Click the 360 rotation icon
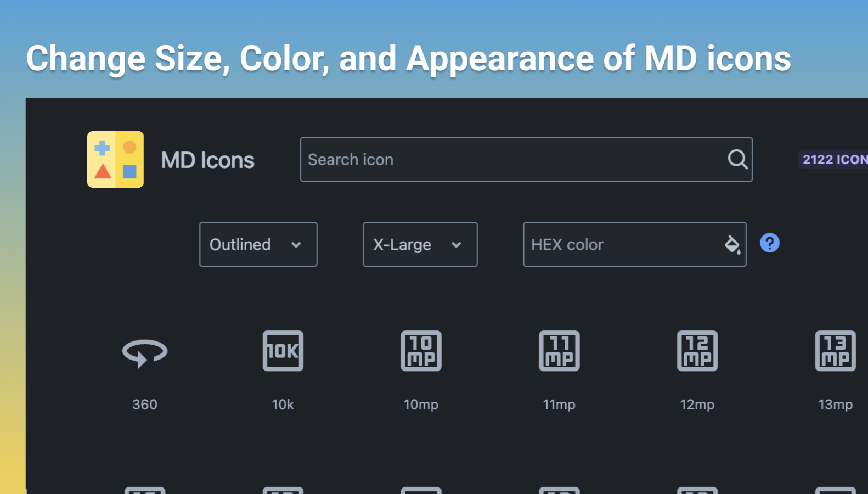The width and height of the screenshot is (868, 494). [145, 352]
